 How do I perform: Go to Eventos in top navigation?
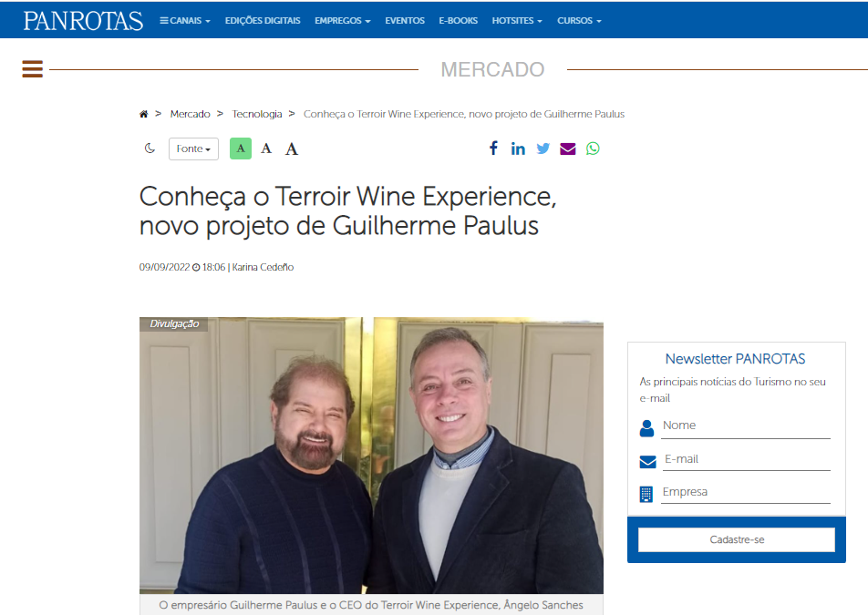(405, 21)
